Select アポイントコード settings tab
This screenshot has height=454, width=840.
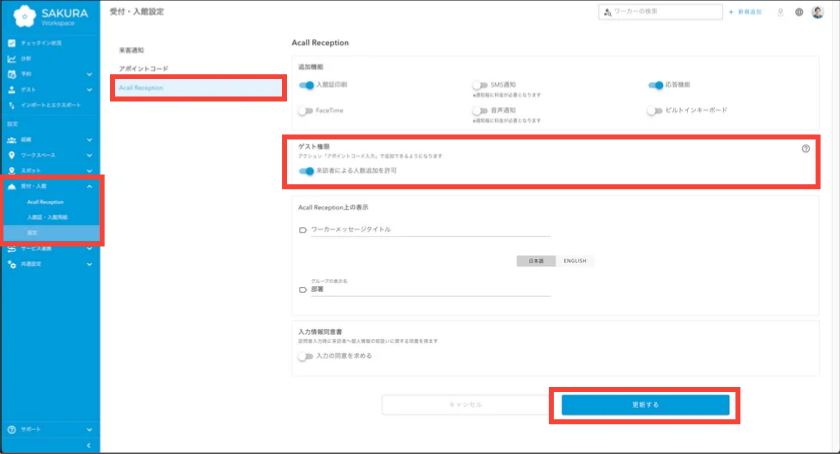(144, 68)
